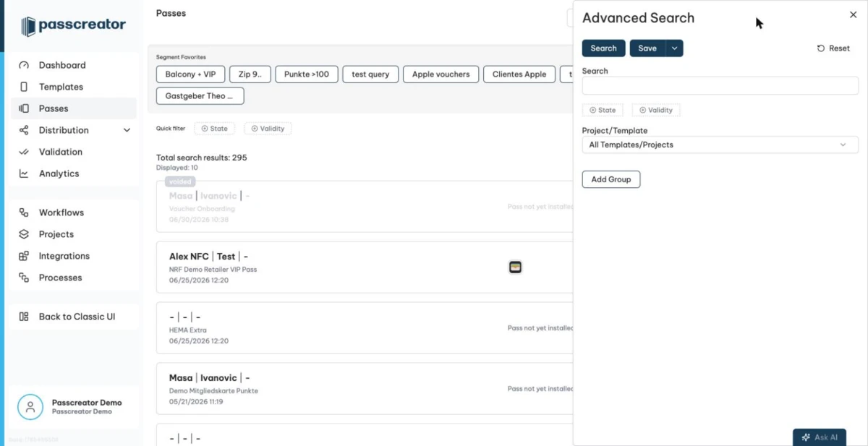Screen dimensions: 868x446
Task: Click the Processes icon
Action: point(24,278)
